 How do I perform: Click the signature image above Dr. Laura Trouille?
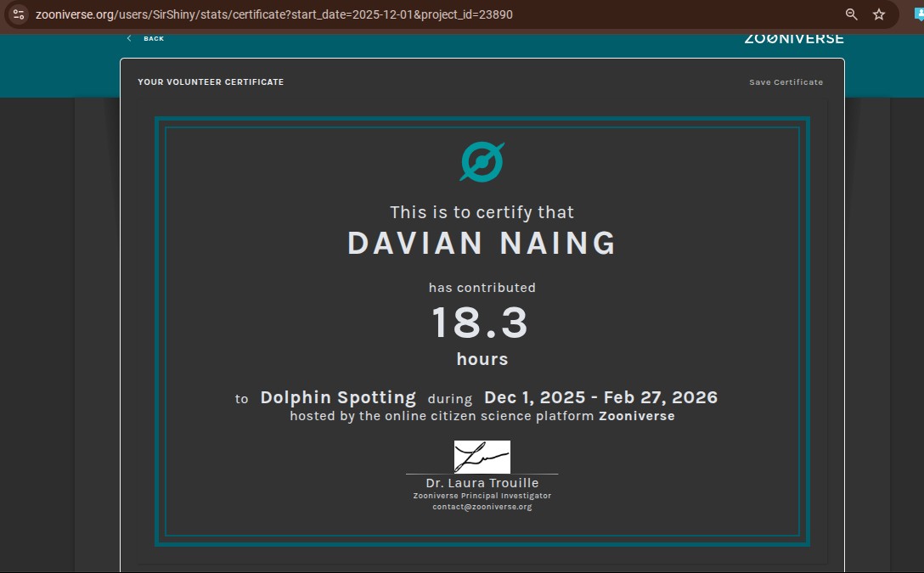pos(482,457)
